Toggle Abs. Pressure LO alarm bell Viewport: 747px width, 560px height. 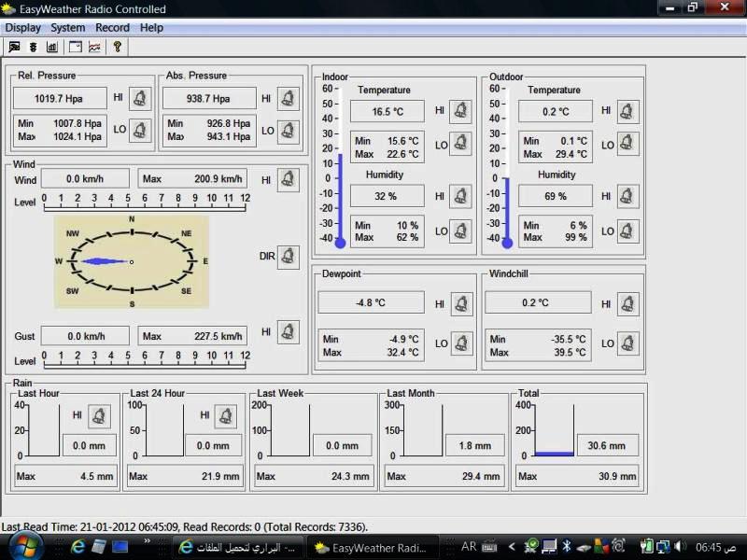pyautogui.click(x=288, y=130)
